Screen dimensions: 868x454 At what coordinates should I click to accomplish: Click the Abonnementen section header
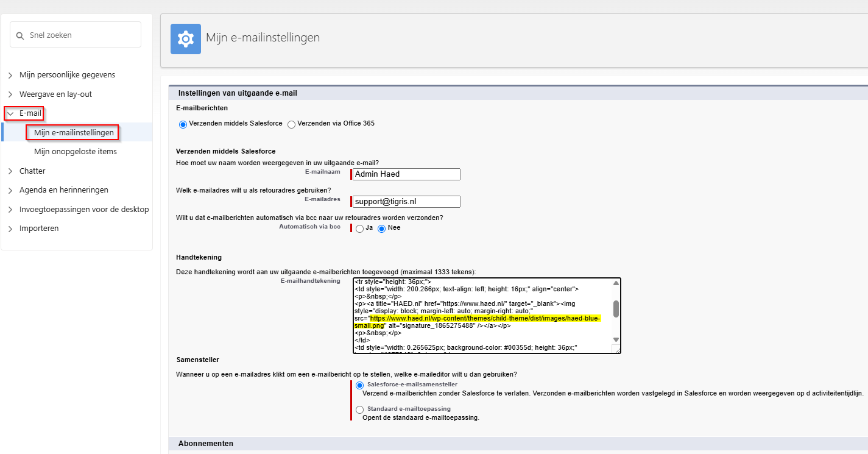point(205,443)
